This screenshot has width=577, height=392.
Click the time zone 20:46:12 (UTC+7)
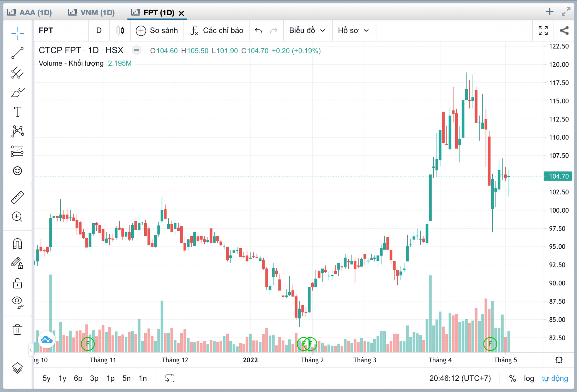tap(460, 378)
